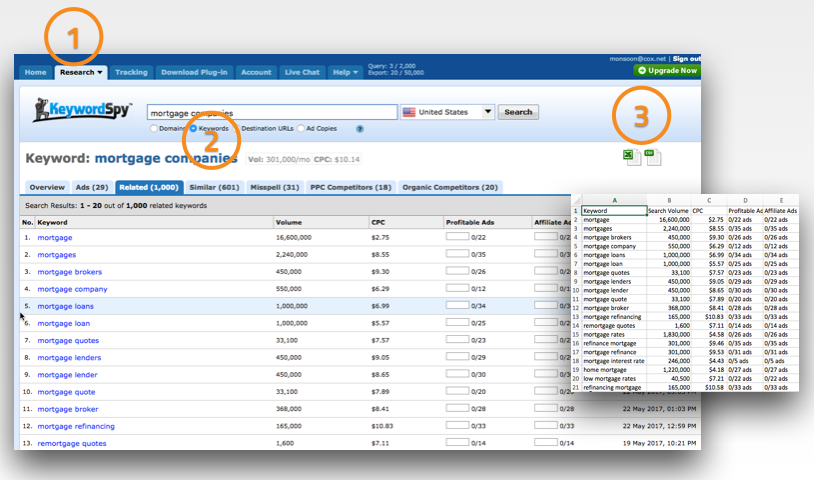
Task: Choose the Ad Copies radio option
Action: (x=301, y=129)
